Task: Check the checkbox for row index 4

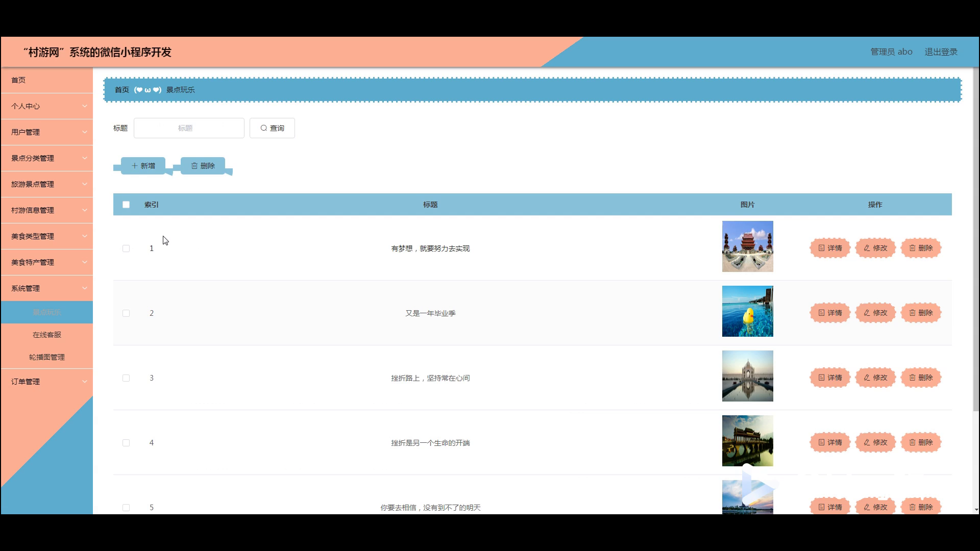Action: pyautogui.click(x=126, y=443)
